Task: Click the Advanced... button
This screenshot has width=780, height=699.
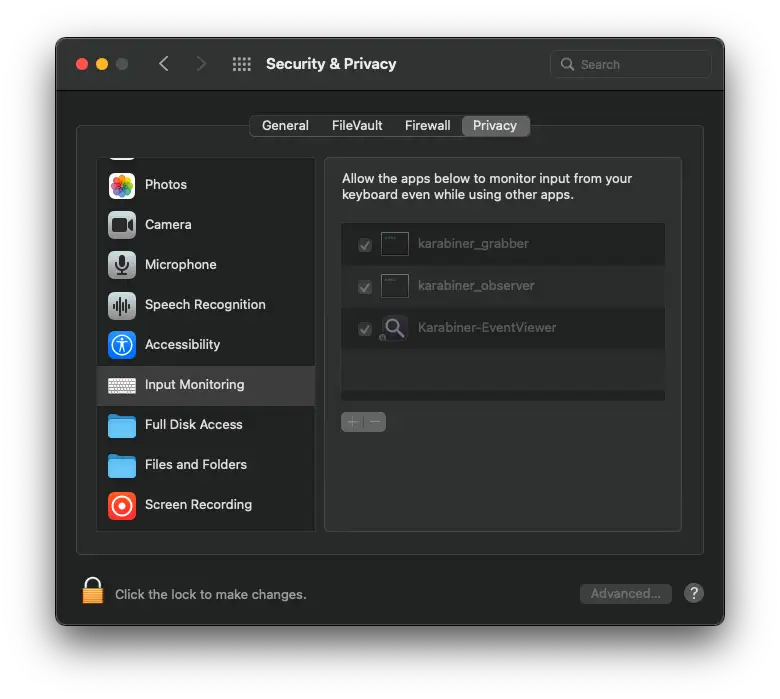Action: point(625,594)
